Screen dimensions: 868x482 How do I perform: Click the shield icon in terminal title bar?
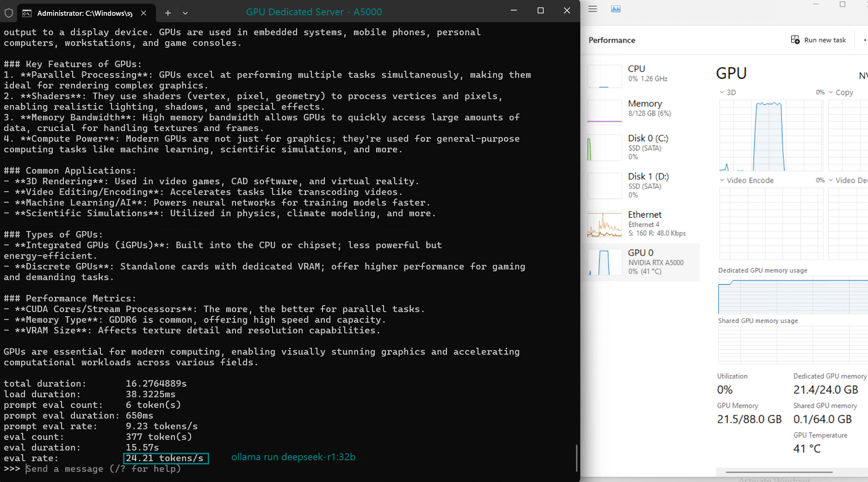(x=9, y=13)
